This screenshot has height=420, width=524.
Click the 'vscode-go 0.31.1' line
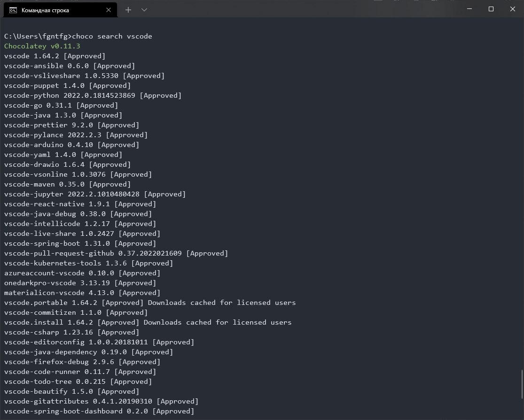61,105
